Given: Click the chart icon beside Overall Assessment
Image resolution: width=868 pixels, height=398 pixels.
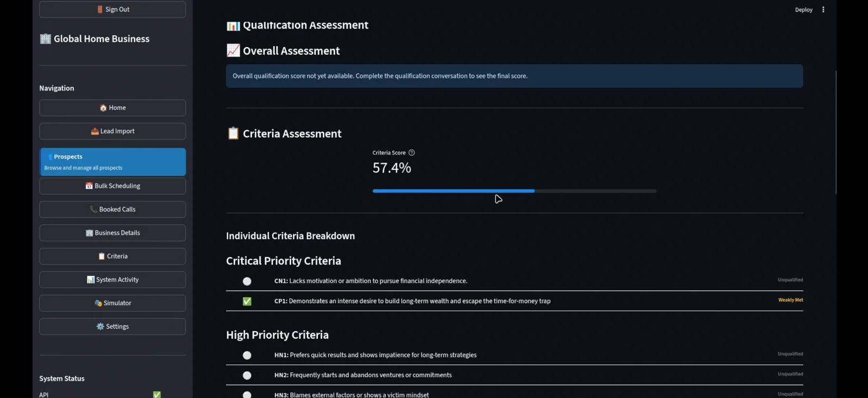Looking at the screenshot, I should click(x=233, y=50).
